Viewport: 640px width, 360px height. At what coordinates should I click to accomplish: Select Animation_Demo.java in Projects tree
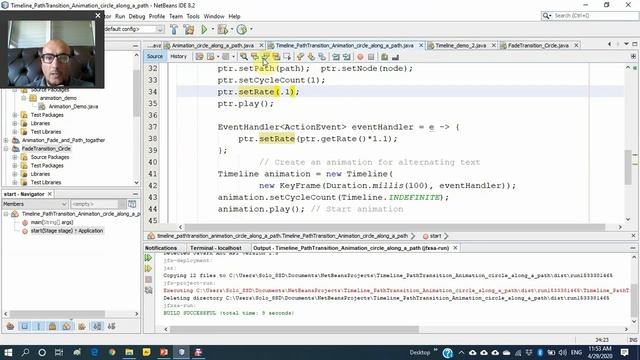click(73, 107)
